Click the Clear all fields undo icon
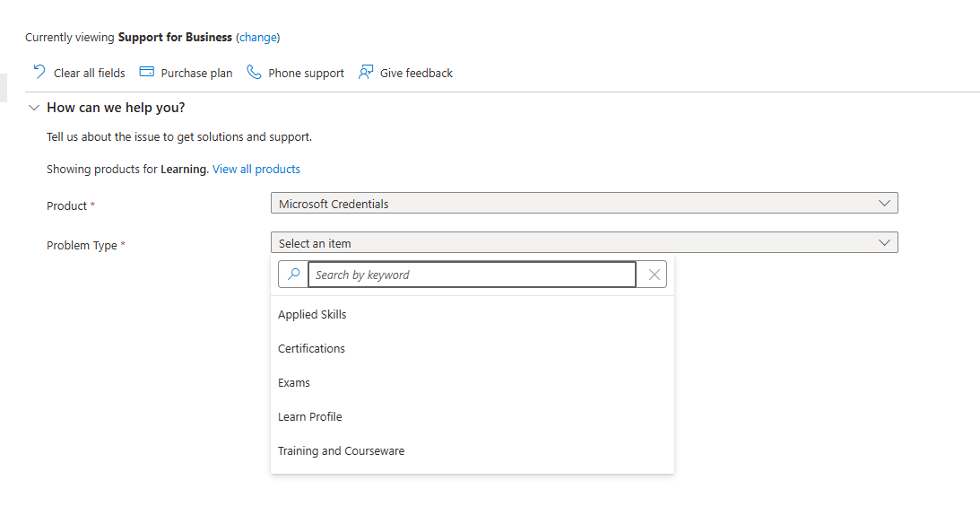 [39, 72]
